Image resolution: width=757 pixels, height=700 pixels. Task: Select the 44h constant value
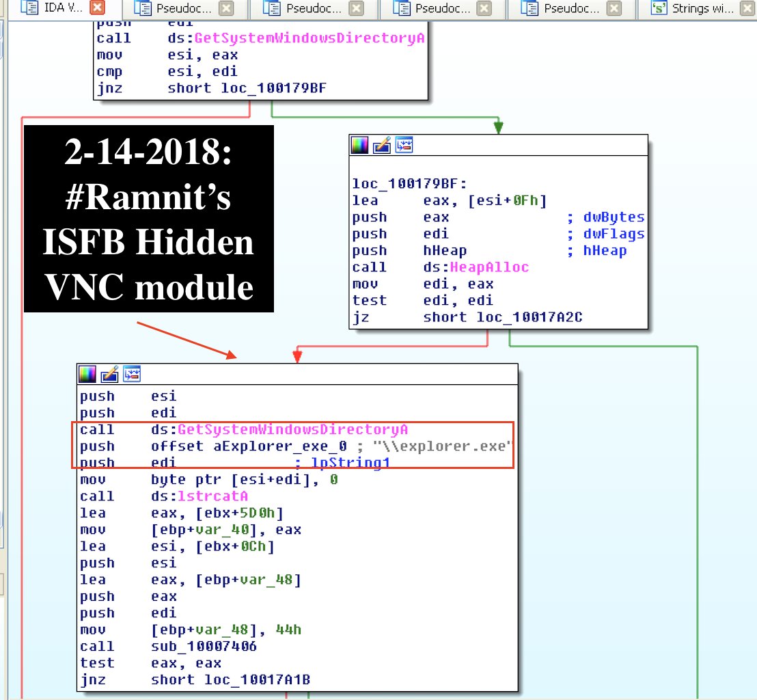(288, 630)
